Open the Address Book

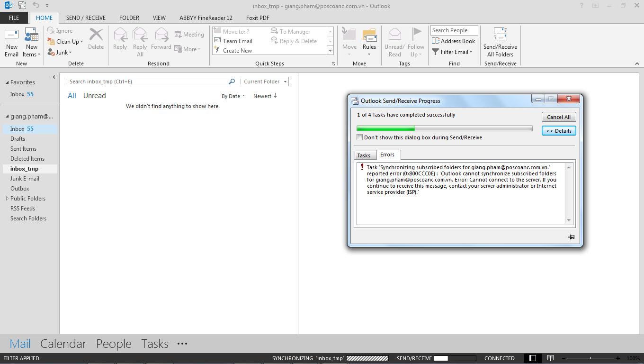click(453, 41)
